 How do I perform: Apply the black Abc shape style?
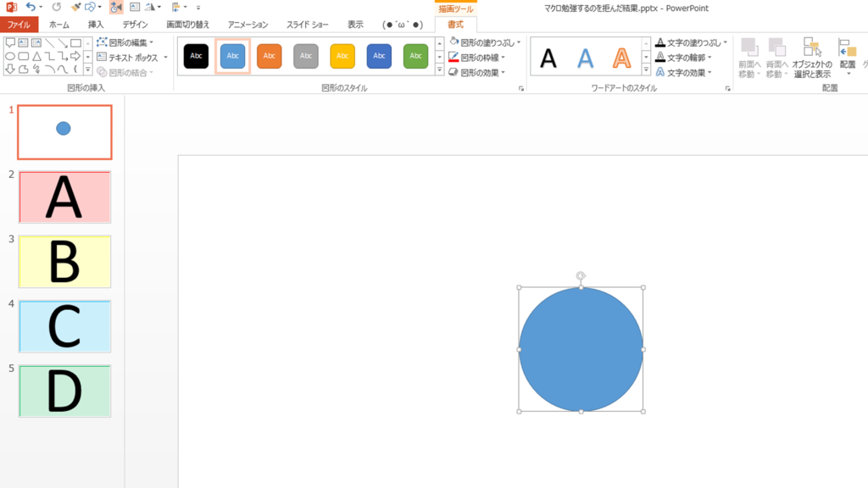196,56
